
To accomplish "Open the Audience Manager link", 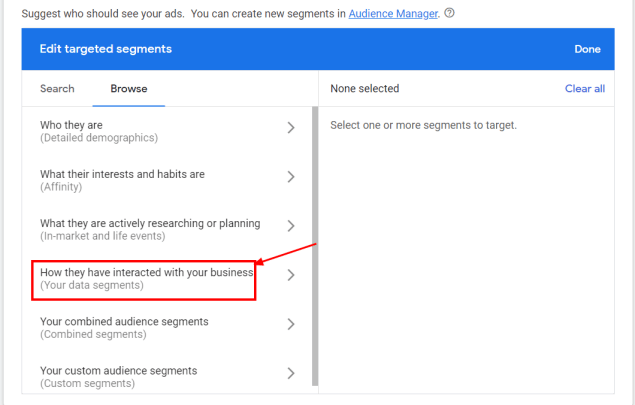I will coord(393,13).
